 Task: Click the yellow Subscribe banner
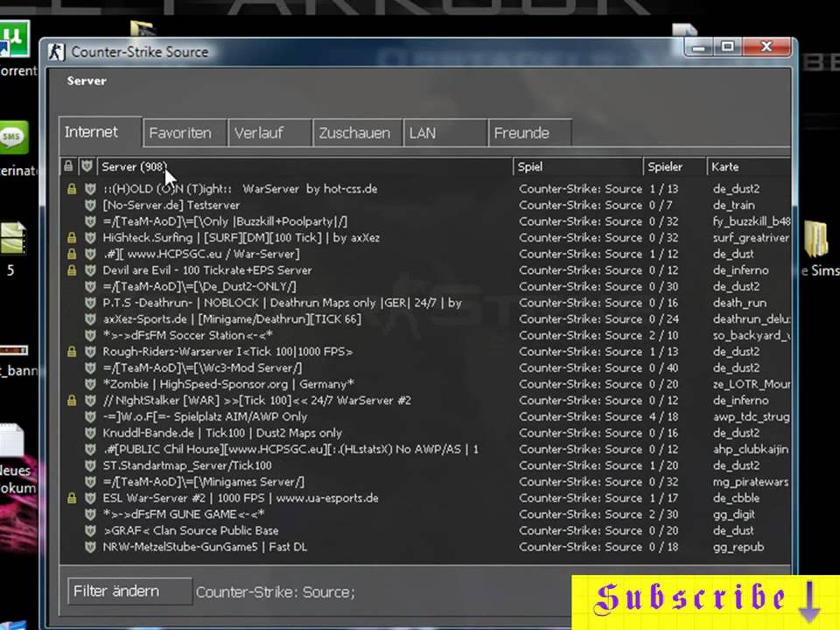705,601
